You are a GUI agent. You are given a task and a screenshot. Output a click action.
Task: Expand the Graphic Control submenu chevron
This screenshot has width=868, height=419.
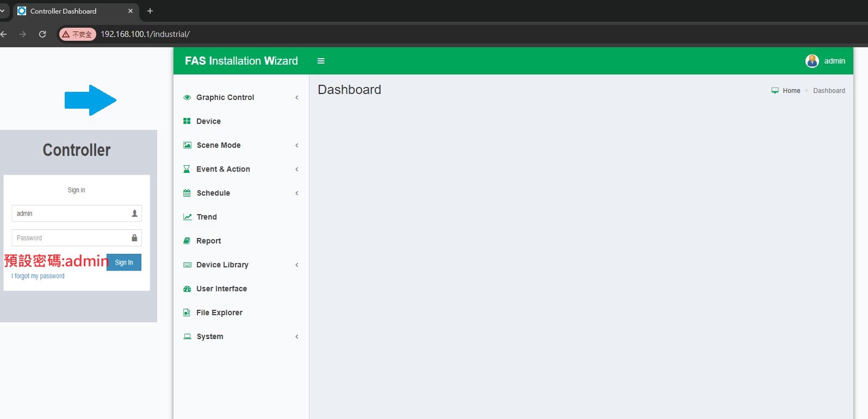[296, 98]
